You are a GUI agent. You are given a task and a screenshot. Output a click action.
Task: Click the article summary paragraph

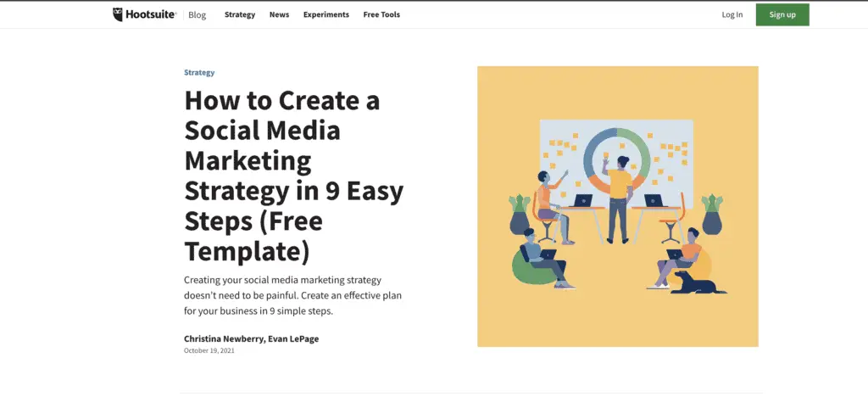(292, 296)
